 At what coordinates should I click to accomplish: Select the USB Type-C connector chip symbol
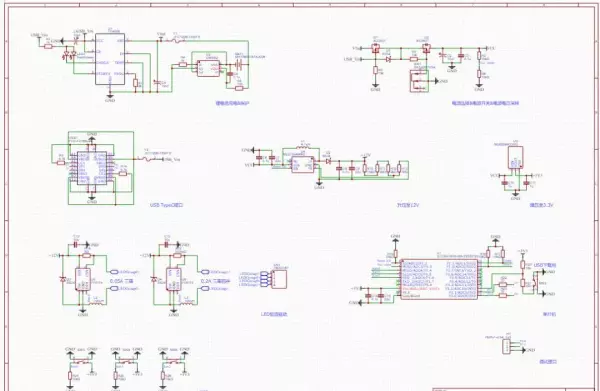pyautogui.click(x=92, y=168)
